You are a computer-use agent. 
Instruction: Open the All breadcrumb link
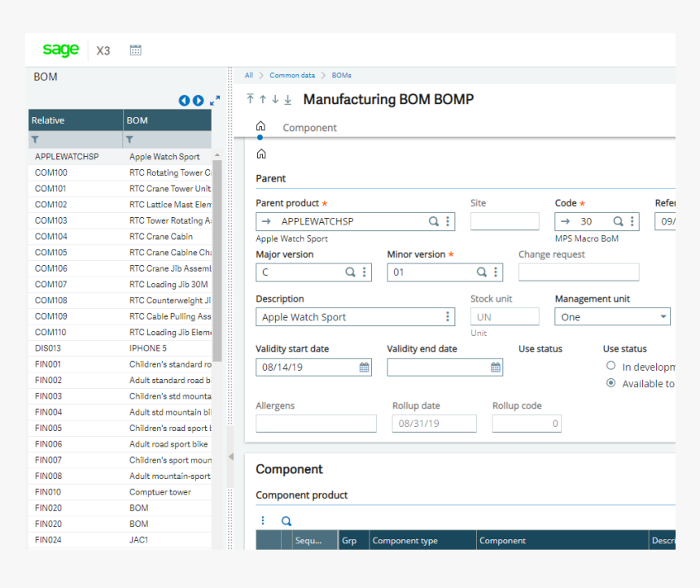[248, 76]
